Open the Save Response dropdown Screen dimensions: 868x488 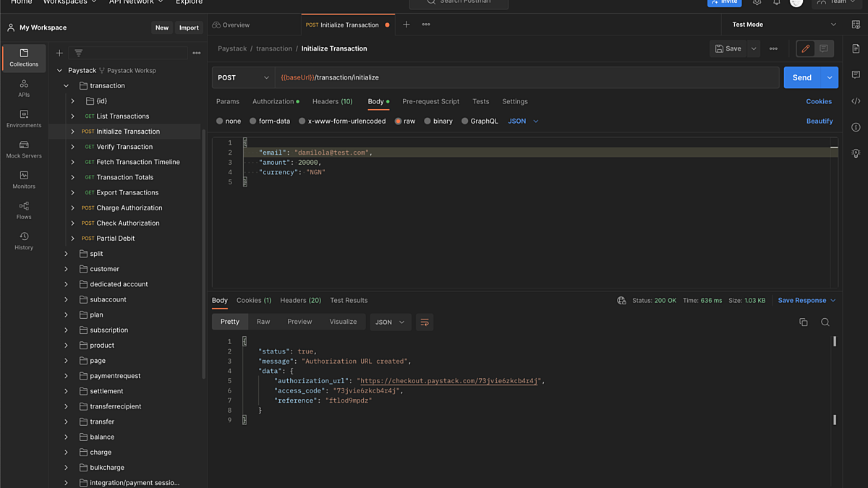pyautogui.click(x=807, y=301)
